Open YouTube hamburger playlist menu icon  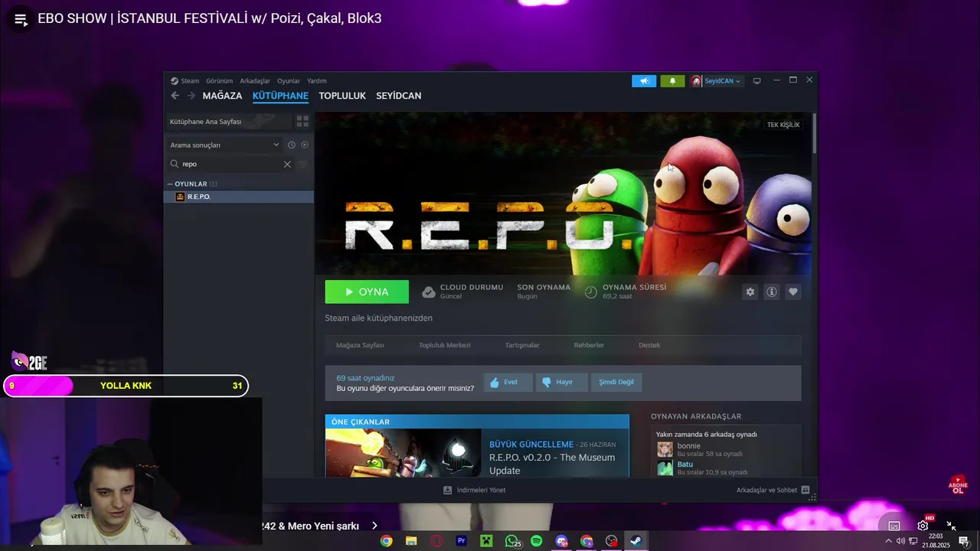tap(21, 19)
